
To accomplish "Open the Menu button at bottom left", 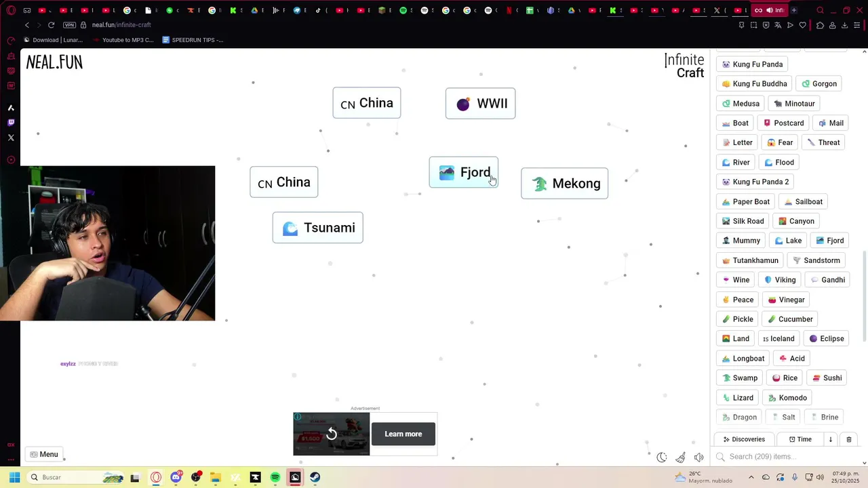I will coord(44,454).
